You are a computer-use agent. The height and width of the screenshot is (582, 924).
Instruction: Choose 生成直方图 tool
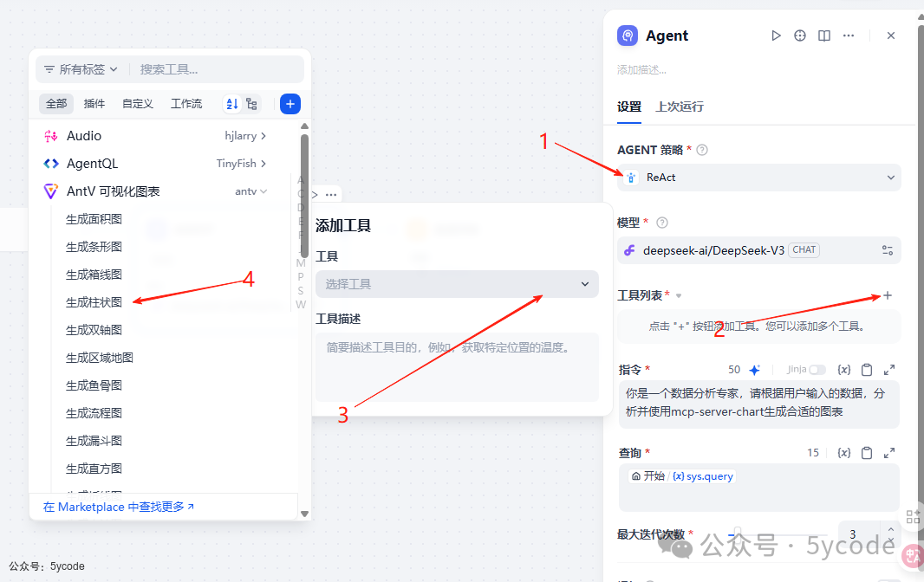[94, 469]
